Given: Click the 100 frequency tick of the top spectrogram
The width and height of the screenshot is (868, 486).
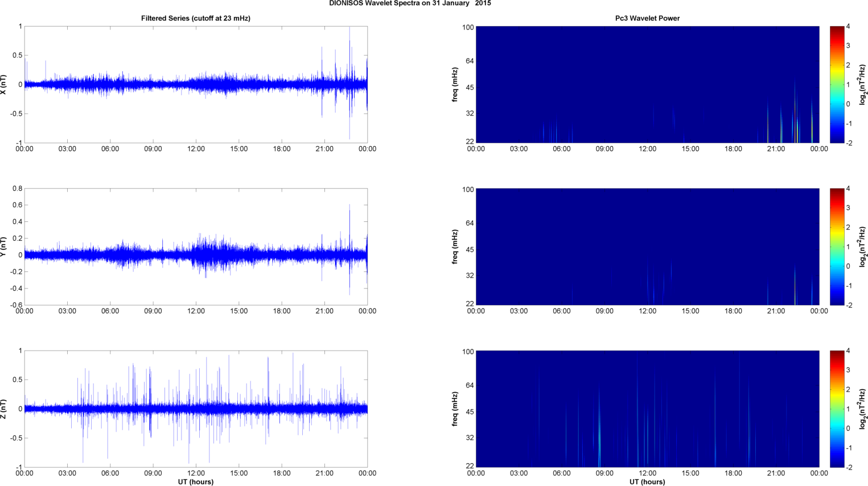Looking at the screenshot, I should click(x=468, y=27).
